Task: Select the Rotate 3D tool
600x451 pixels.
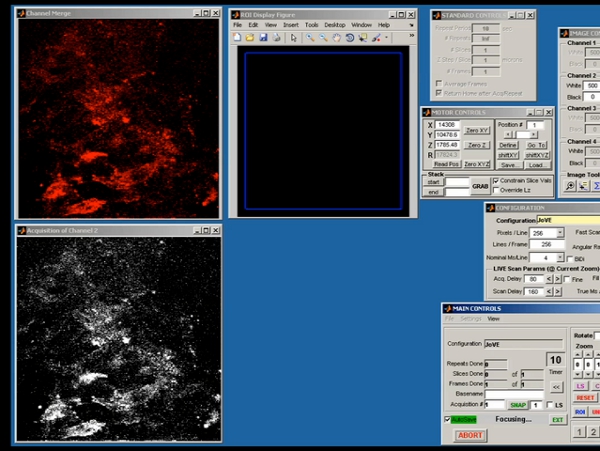Action: pos(349,38)
